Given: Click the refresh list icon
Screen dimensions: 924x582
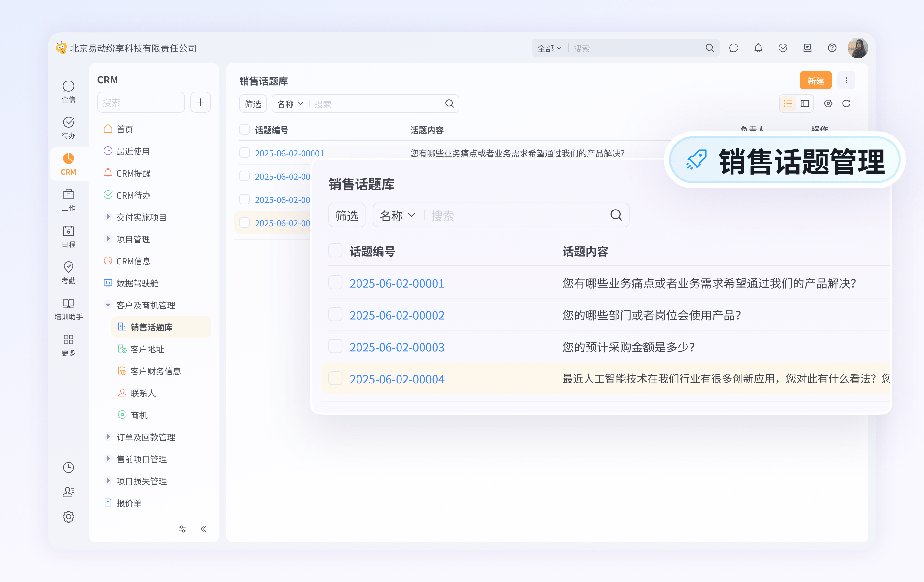Looking at the screenshot, I should tap(846, 103).
